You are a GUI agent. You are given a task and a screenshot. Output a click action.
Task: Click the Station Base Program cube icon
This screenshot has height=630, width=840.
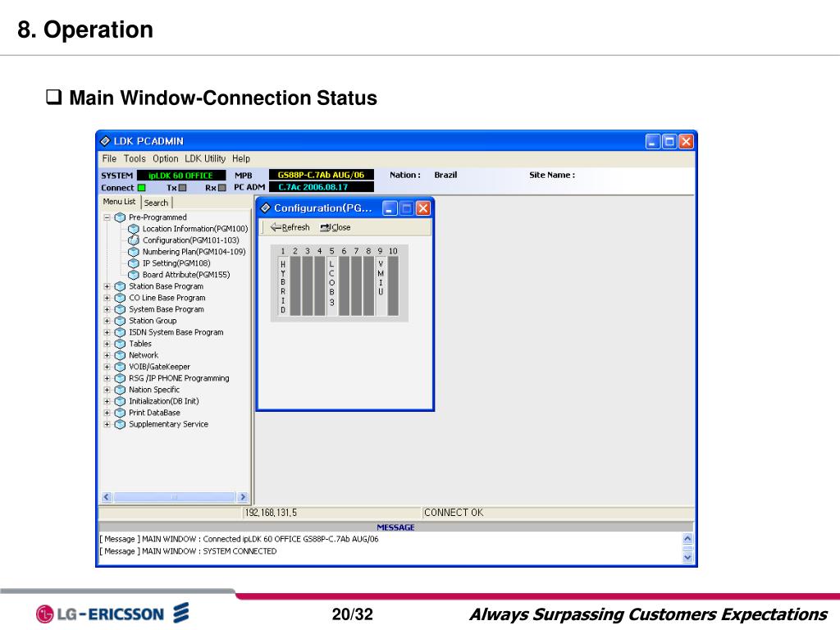(x=120, y=286)
